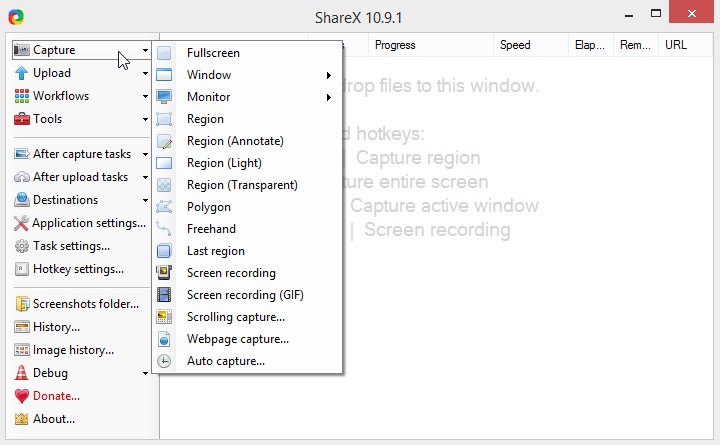This screenshot has height=445, width=720.
Task: Click the About crown icon
Action: point(22,419)
